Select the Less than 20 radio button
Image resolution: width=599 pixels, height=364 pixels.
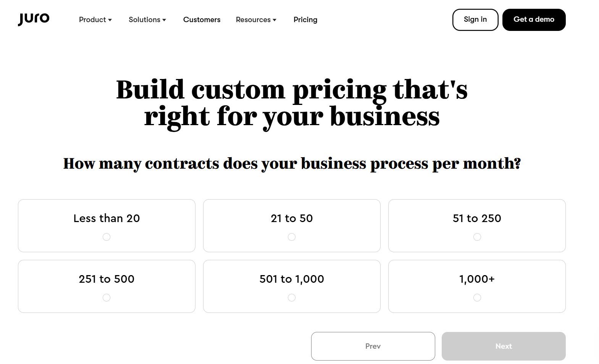[106, 237]
